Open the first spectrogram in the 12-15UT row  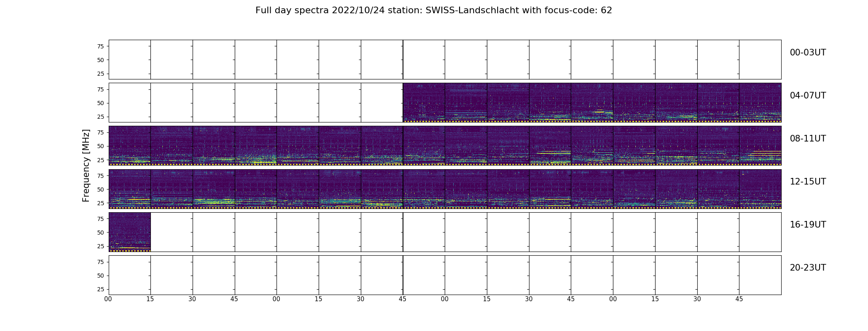129,188
